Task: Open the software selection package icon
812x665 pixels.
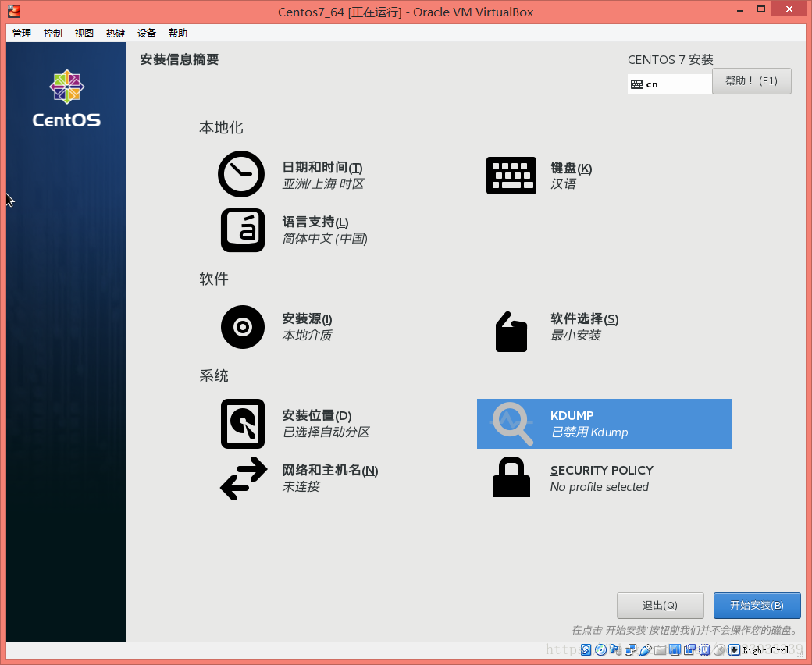Action: pos(511,332)
